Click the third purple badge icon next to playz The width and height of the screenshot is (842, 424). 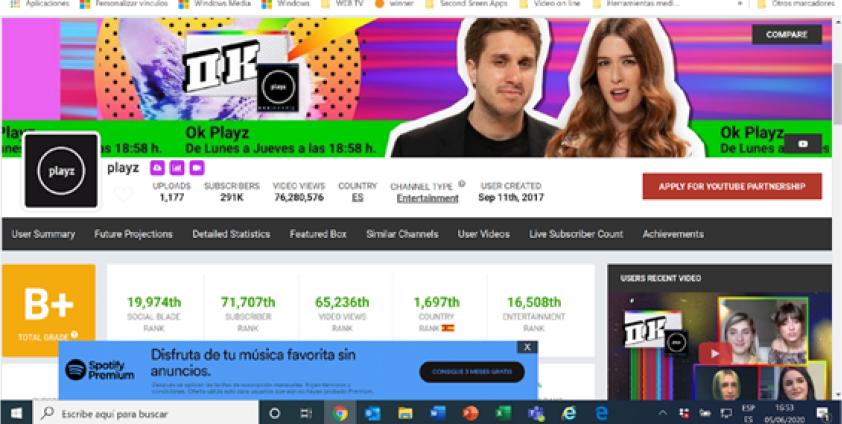tap(197, 167)
